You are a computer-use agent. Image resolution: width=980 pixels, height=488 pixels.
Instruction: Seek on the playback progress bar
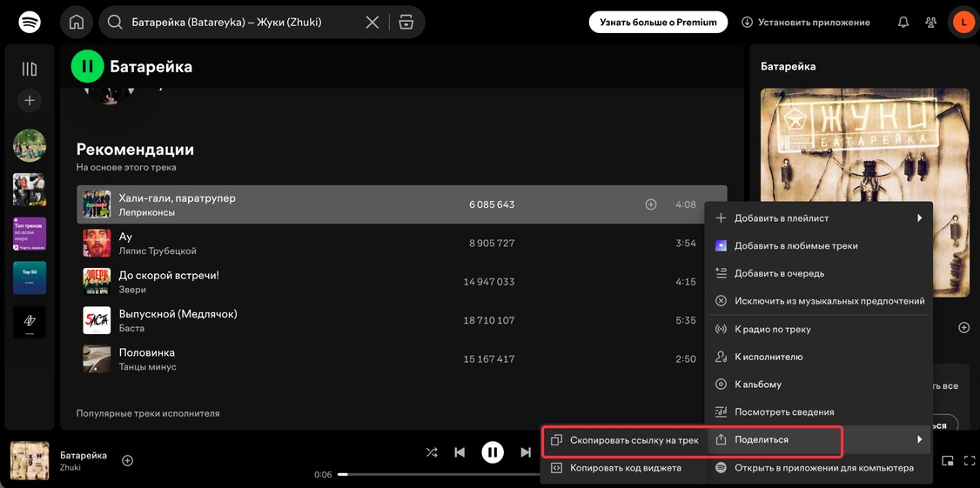coord(440,474)
